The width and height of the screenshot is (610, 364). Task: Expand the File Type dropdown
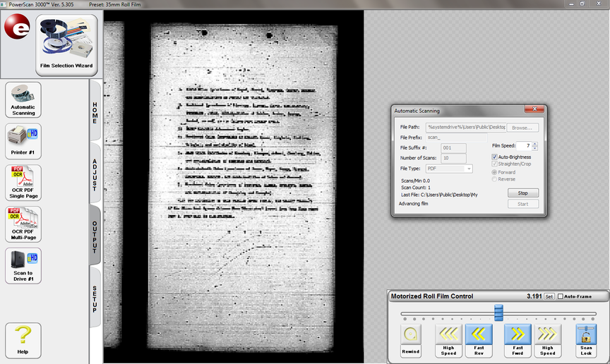click(468, 169)
